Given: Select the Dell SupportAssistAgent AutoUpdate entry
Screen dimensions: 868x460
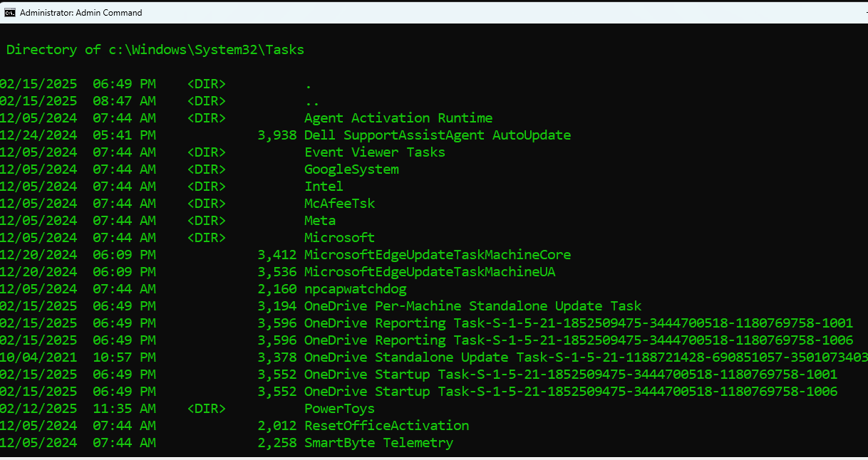Looking at the screenshot, I should [x=438, y=135].
